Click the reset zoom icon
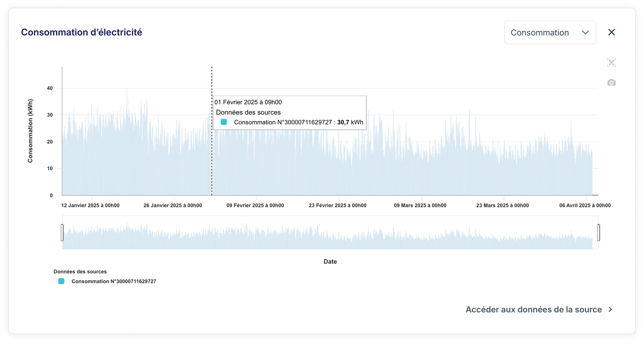The image size is (644, 343). point(611,63)
